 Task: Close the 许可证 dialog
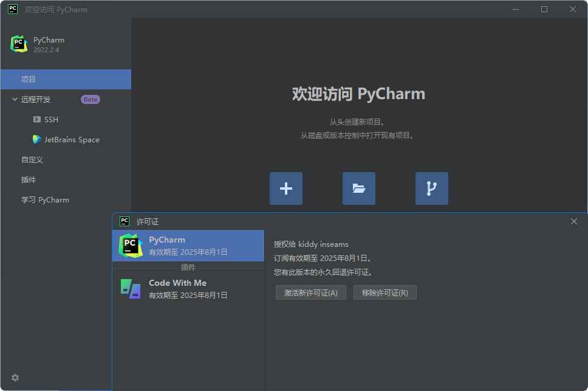(574, 221)
